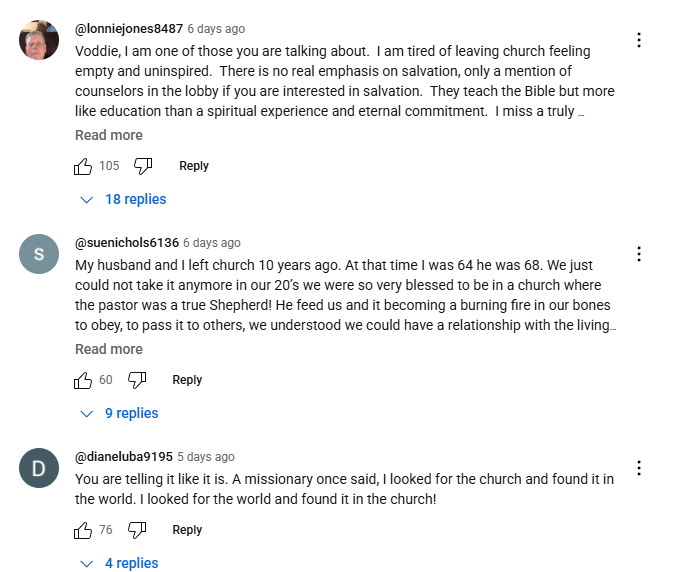The height and width of the screenshot is (572, 675).
Task: Open the options menu for the @suenichols6136 comment
Action: 639,254
